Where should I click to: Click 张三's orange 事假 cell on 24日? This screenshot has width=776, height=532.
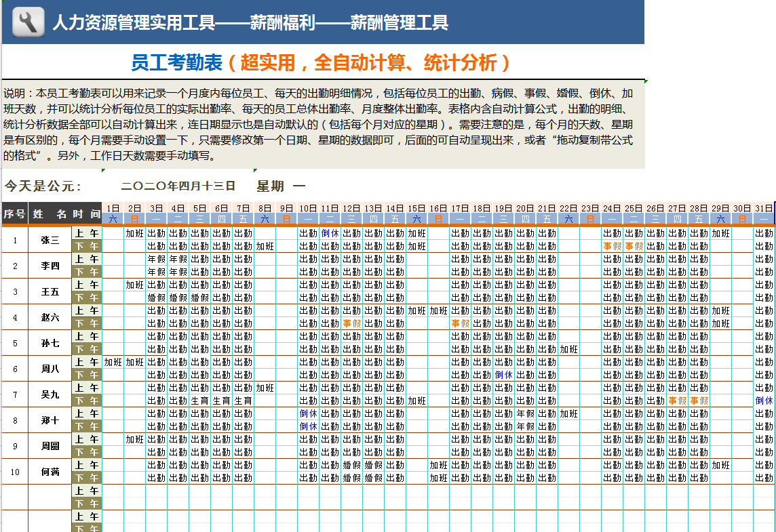tap(612, 246)
